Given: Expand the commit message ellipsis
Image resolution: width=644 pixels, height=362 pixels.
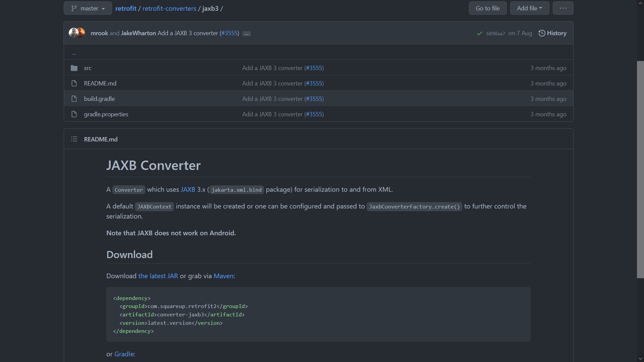Looking at the screenshot, I should point(247,34).
